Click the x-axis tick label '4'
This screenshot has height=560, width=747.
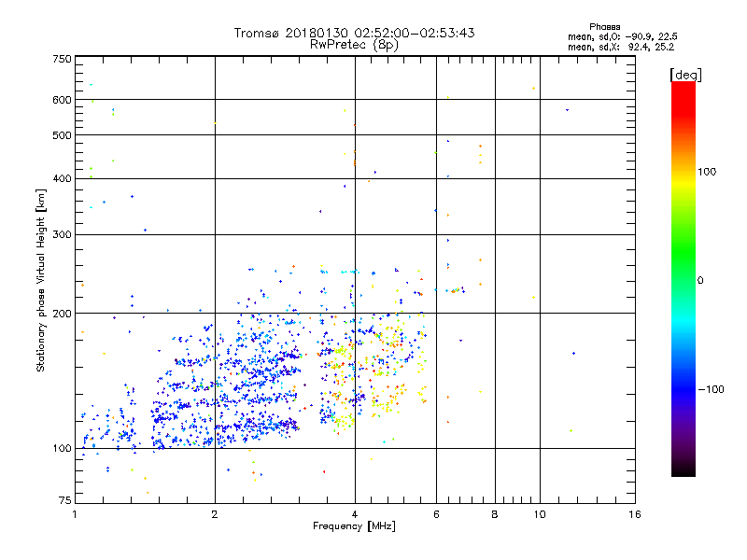point(355,514)
